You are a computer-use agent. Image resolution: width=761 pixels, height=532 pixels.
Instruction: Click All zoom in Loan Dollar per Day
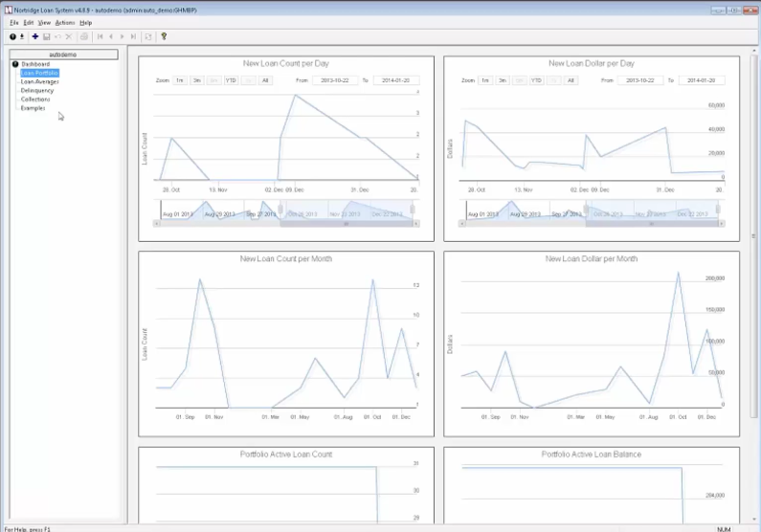[571, 80]
